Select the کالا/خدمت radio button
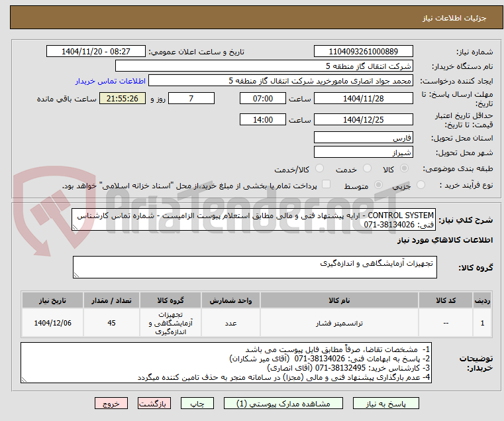The width and height of the screenshot is (504, 421). coord(319,168)
